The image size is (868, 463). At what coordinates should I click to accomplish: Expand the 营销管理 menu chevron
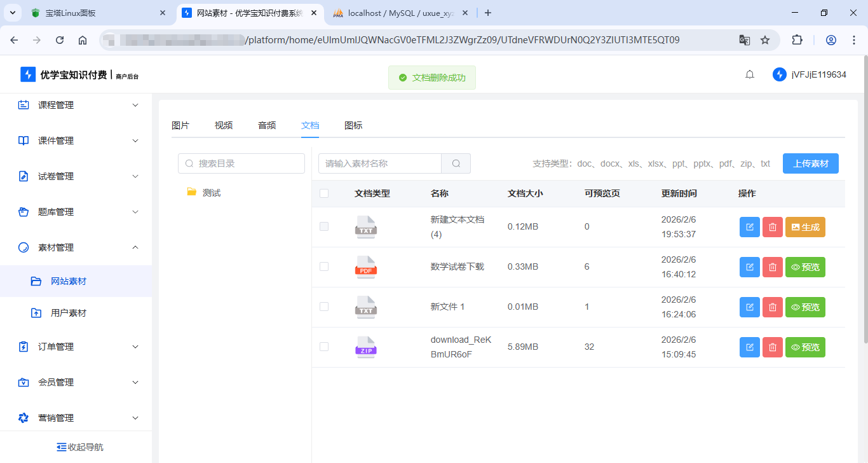[x=135, y=418]
